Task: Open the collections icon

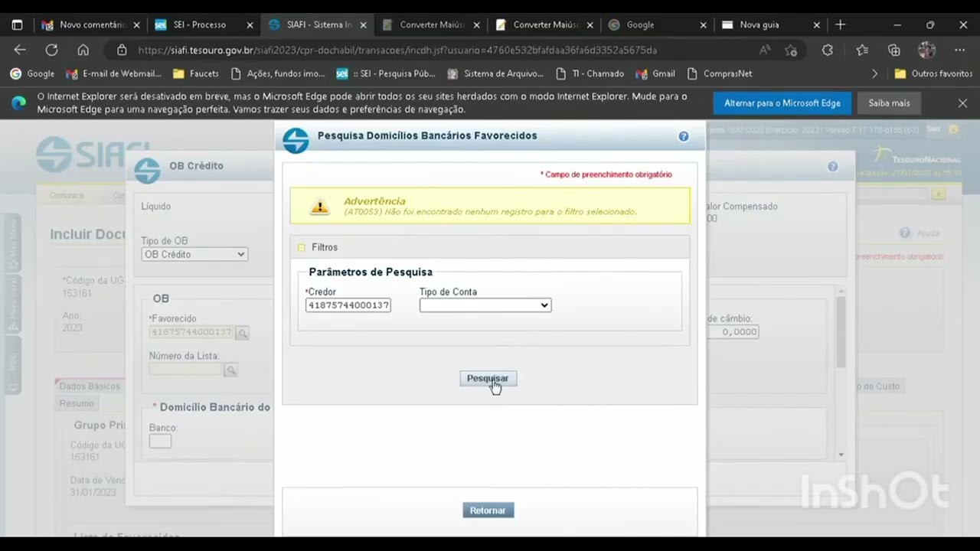Action: pyautogui.click(x=894, y=50)
